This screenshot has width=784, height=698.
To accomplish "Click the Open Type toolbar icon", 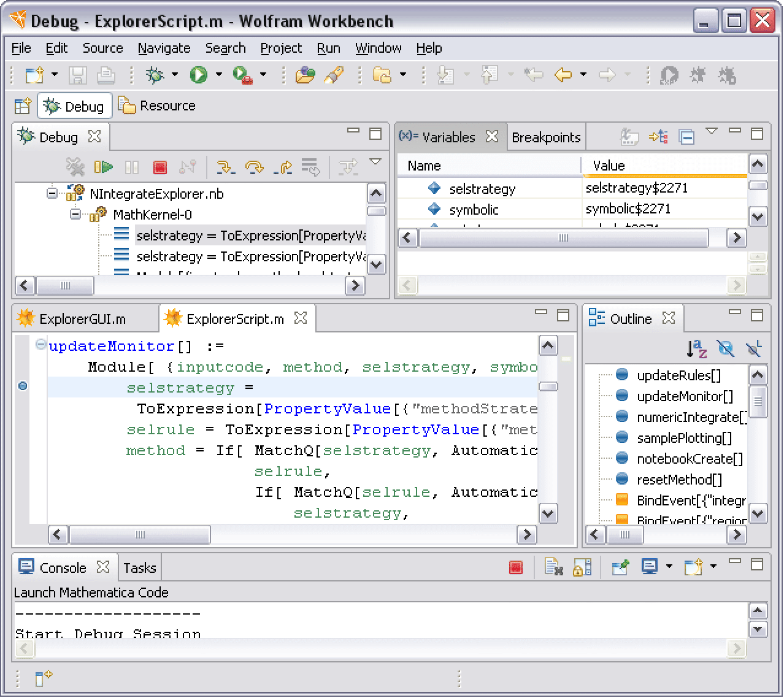I will click(x=305, y=75).
